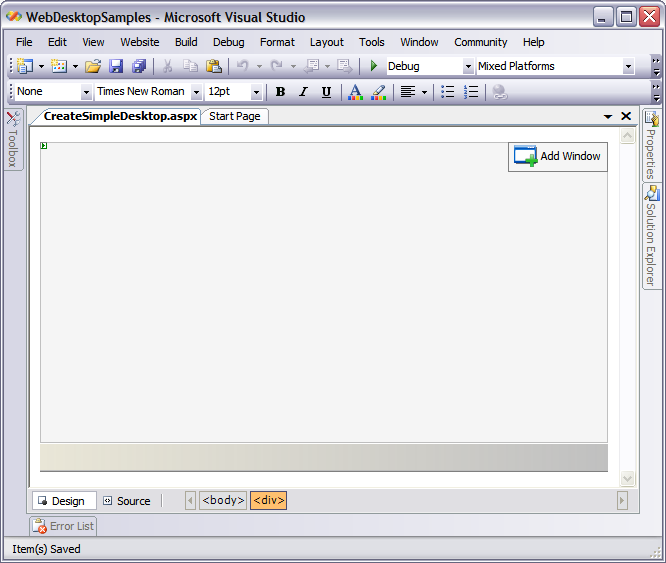This screenshot has width=666, height=563.
Task: Open the Solution Explorer side panel
Action: (x=651, y=236)
